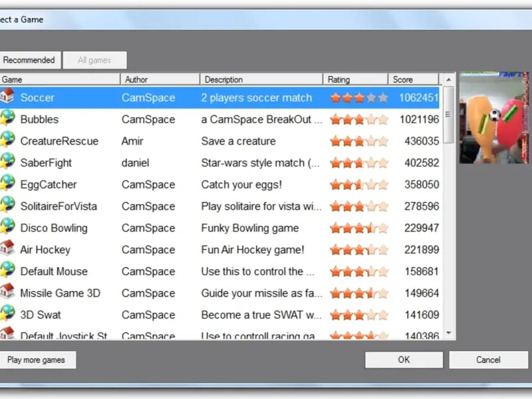Select the Bubbles game name
Screen dimensions: 532x399
[x=39, y=120]
